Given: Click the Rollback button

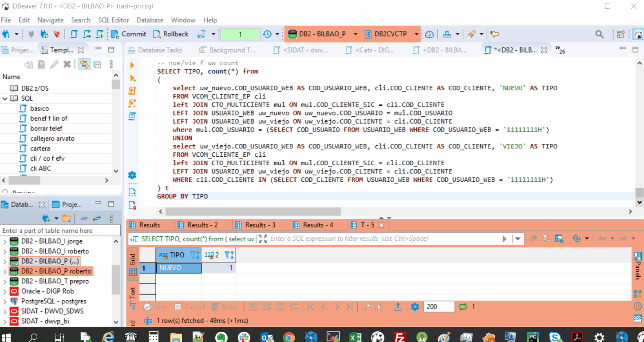Looking at the screenshot, I should point(171,34).
